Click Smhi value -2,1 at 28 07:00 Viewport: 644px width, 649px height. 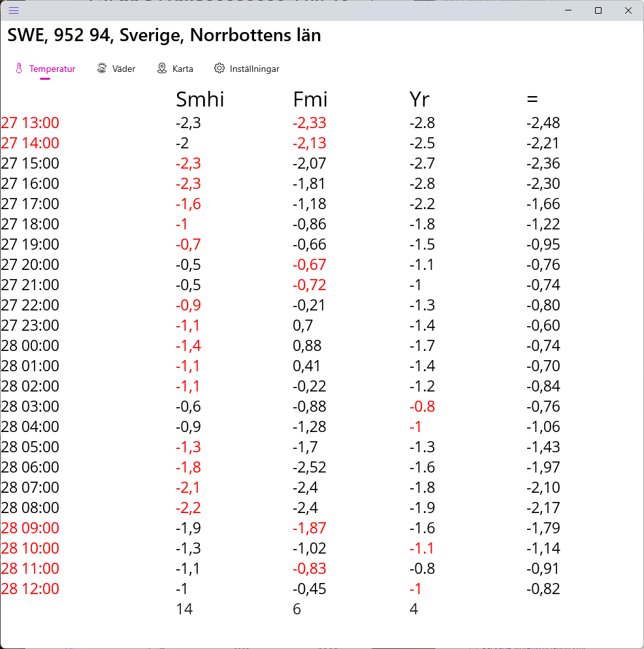188,488
